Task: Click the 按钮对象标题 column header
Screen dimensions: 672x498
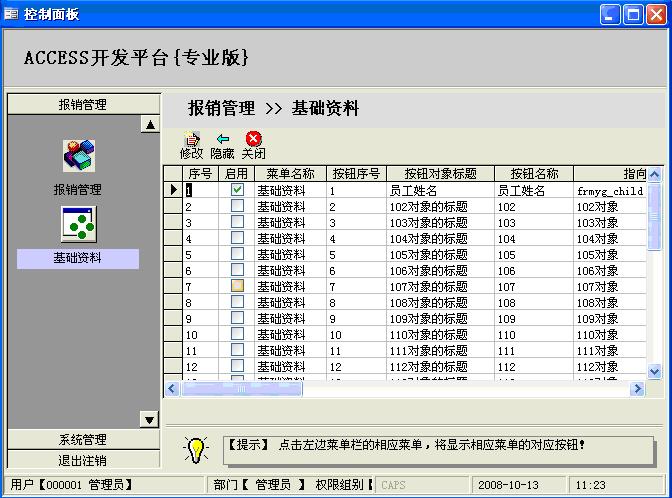Action: 441,174
